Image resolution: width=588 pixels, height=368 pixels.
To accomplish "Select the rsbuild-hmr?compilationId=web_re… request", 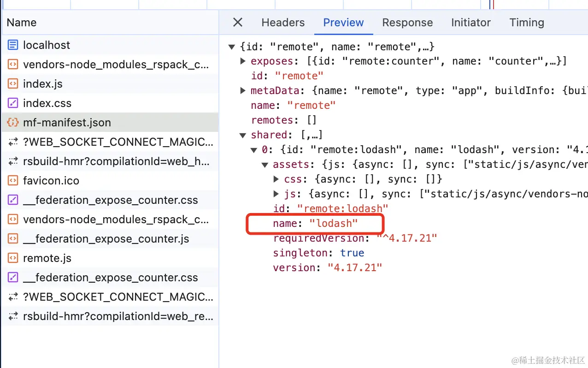I will (x=110, y=316).
